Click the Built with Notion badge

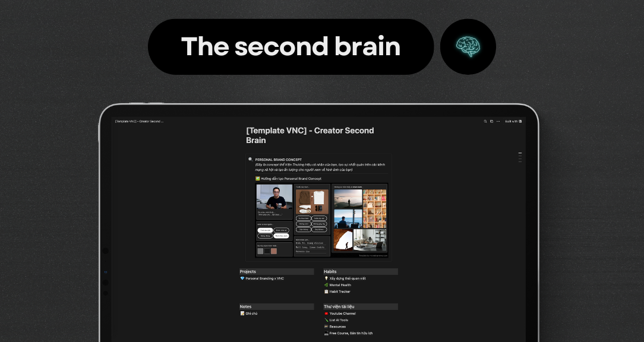pos(513,121)
